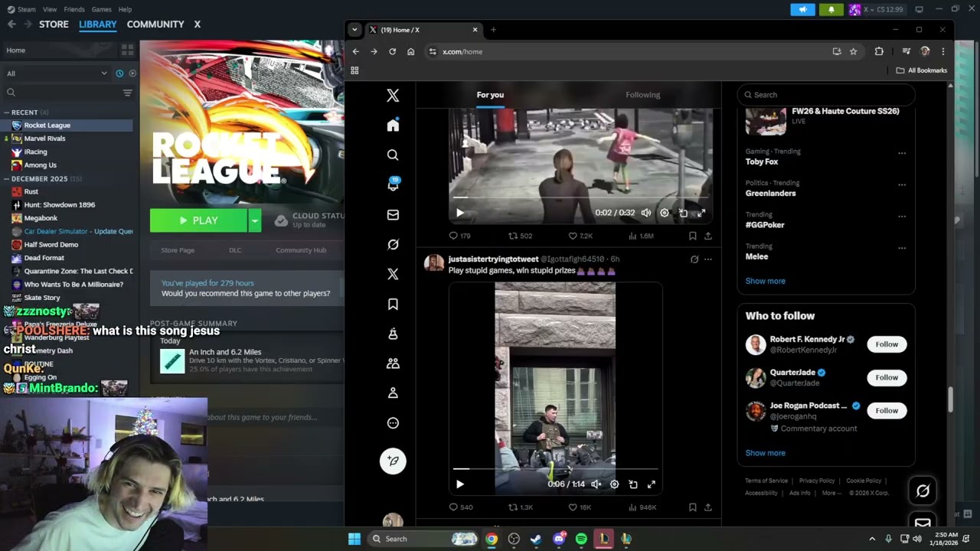Toggle Steam recent activity clock filter

[x=119, y=73]
